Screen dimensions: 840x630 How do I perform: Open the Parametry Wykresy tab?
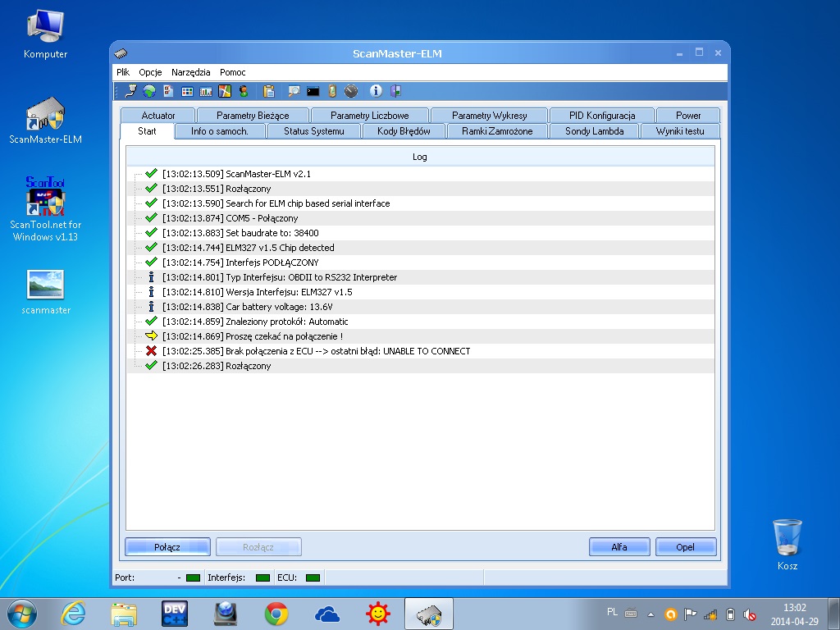489,116
